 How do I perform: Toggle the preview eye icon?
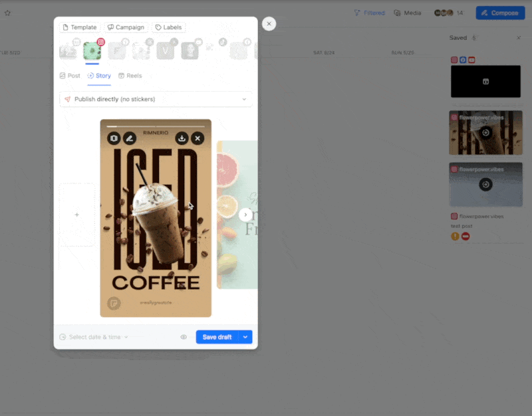(184, 337)
